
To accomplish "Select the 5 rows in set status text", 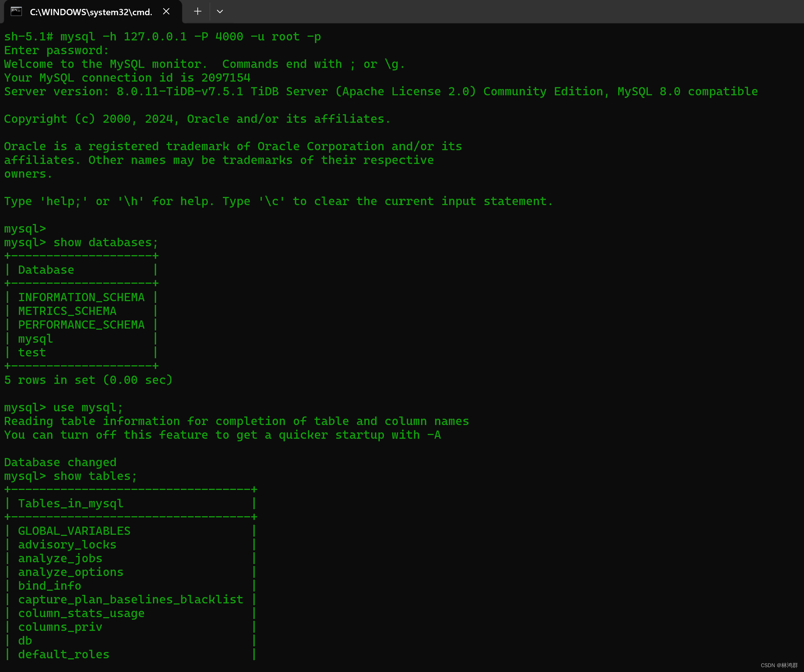I will [88, 380].
